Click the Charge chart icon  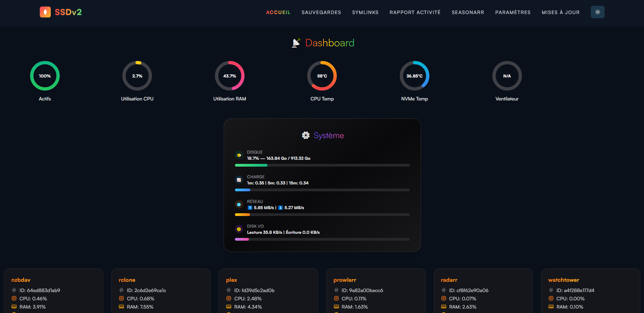[x=239, y=180]
